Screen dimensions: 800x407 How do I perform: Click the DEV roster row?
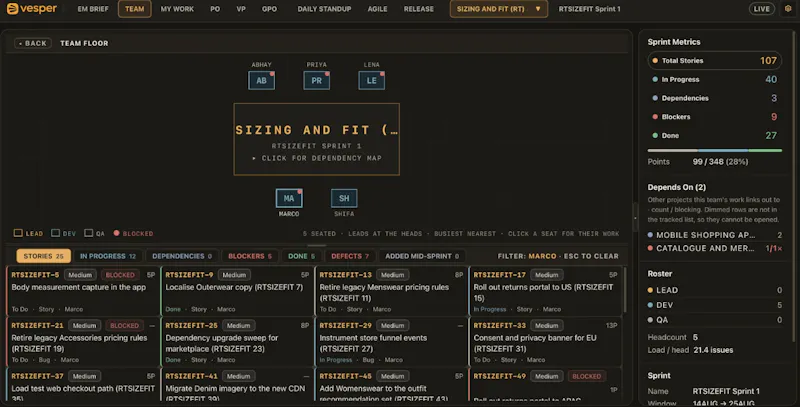pyautogui.click(x=714, y=305)
